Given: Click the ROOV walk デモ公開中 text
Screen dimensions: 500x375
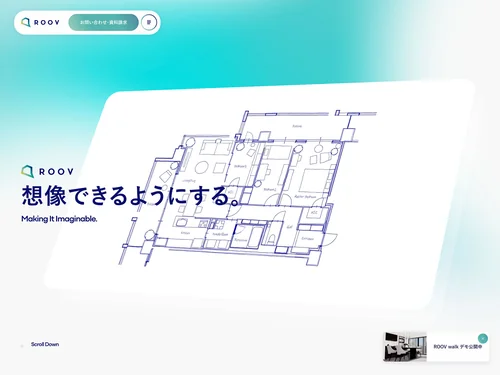Looking at the screenshot, I should click(x=458, y=347).
